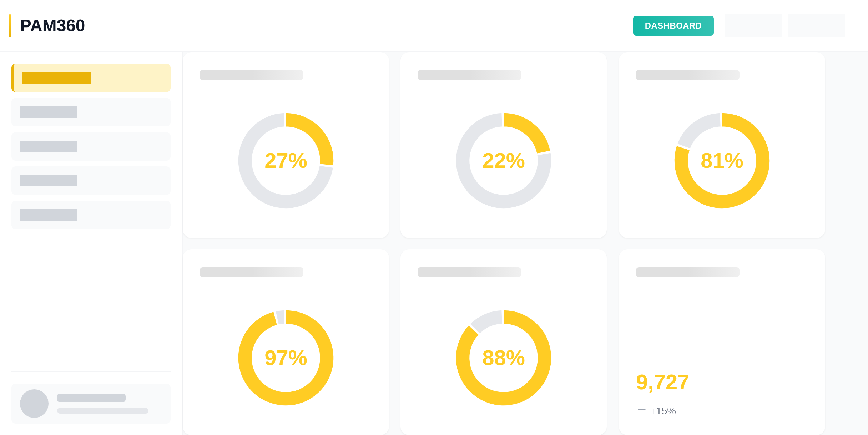The image size is (868, 435).
Task: Click the rightmost blank header button
Action: coord(816,26)
